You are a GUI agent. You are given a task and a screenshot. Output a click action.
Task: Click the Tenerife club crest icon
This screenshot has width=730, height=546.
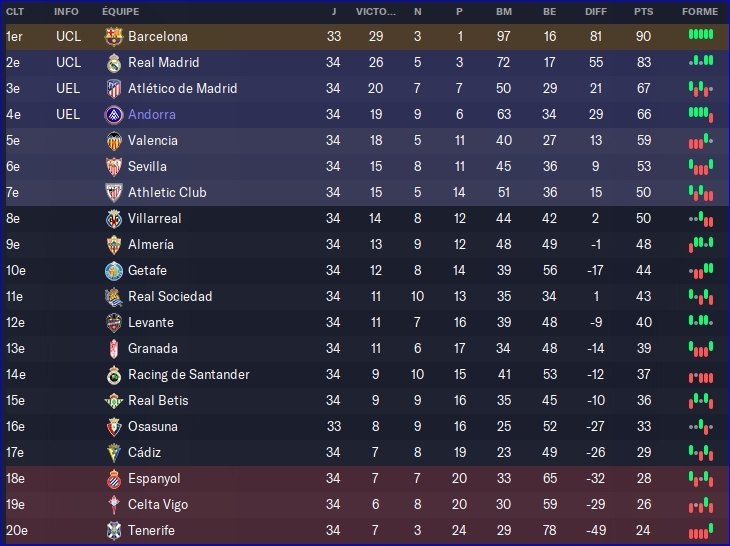pos(113,530)
